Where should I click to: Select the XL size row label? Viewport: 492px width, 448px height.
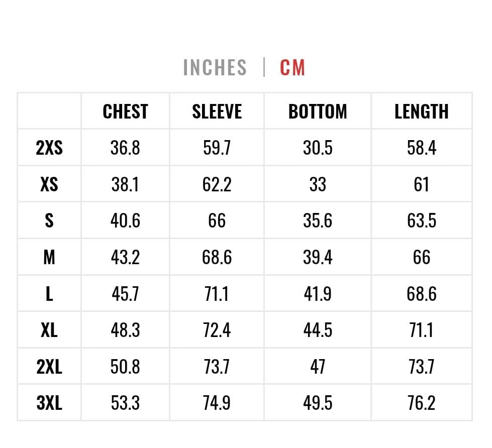coord(49,330)
